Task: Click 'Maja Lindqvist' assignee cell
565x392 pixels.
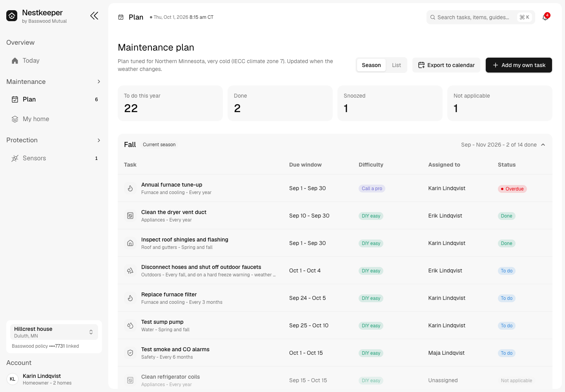Action: click(x=447, y=353)
